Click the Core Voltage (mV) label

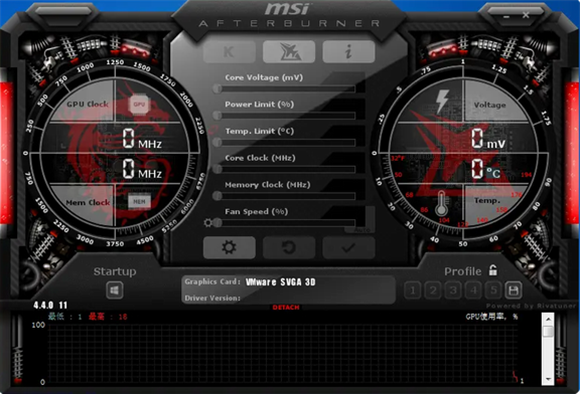(264, 78)
